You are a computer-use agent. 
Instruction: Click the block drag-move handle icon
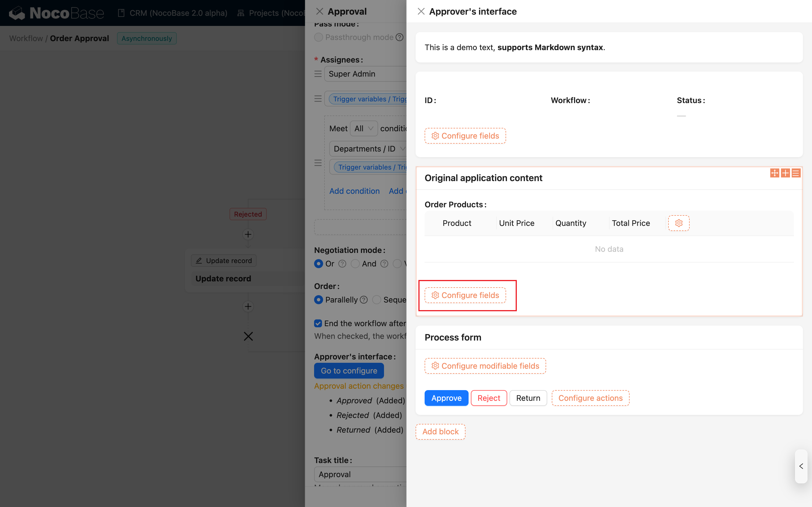pos(775,173)
